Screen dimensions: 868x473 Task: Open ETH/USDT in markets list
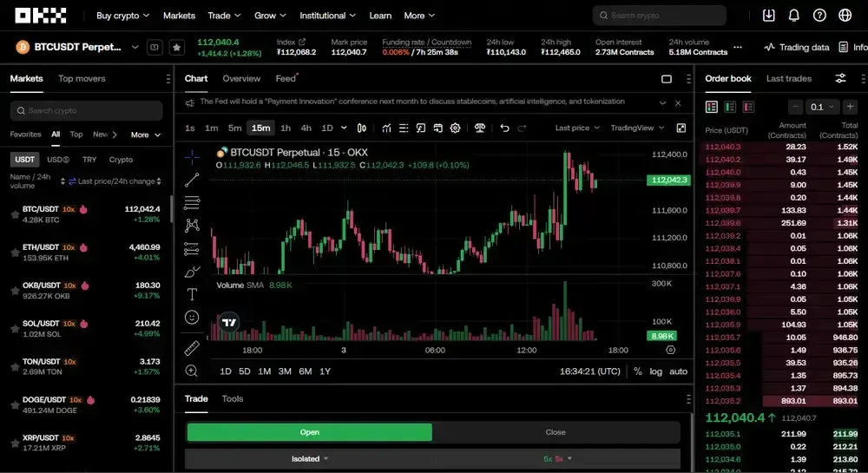[x=86, y=253]
